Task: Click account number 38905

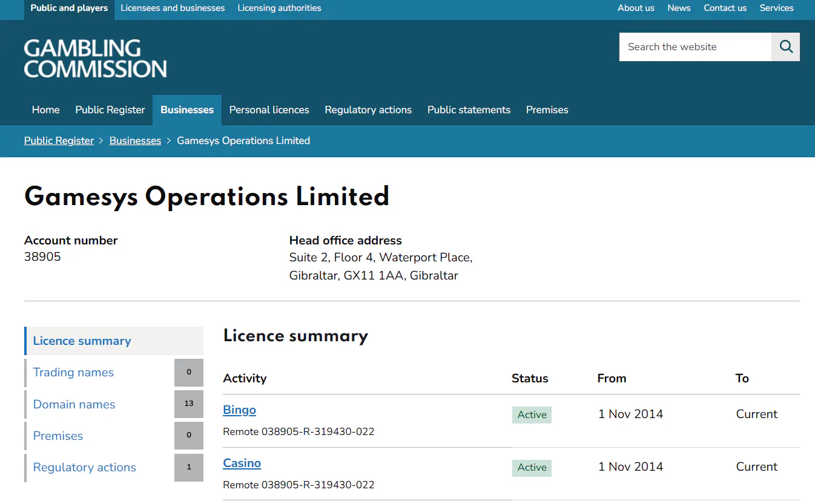Action: click(x=42, y=257)
